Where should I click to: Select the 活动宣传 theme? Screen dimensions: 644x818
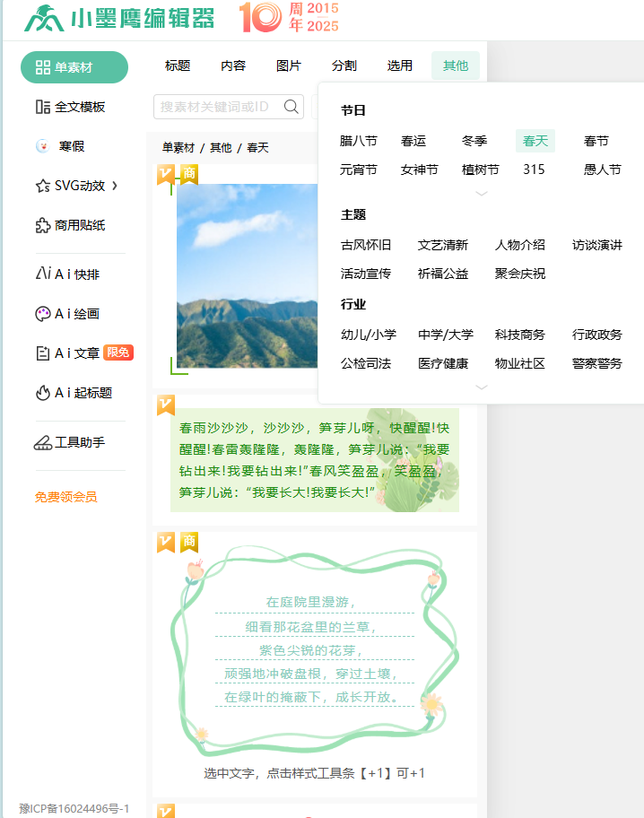pyautogui.click(x=366, y=274)
